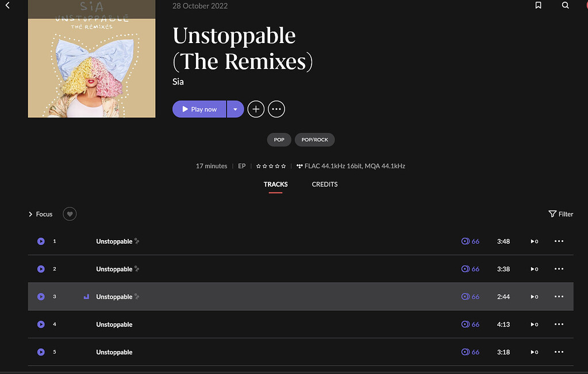Viewport: 588px width, 374px height.
Task: Open the Sia artist link
Action: (x=178, y=82)
